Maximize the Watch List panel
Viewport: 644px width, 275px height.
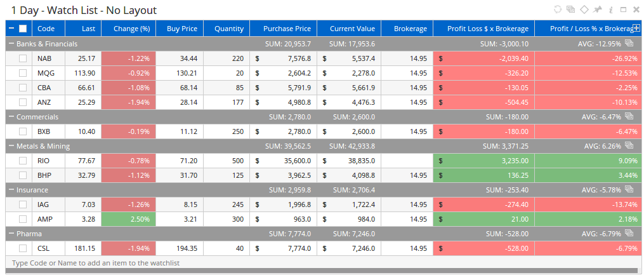623,10
